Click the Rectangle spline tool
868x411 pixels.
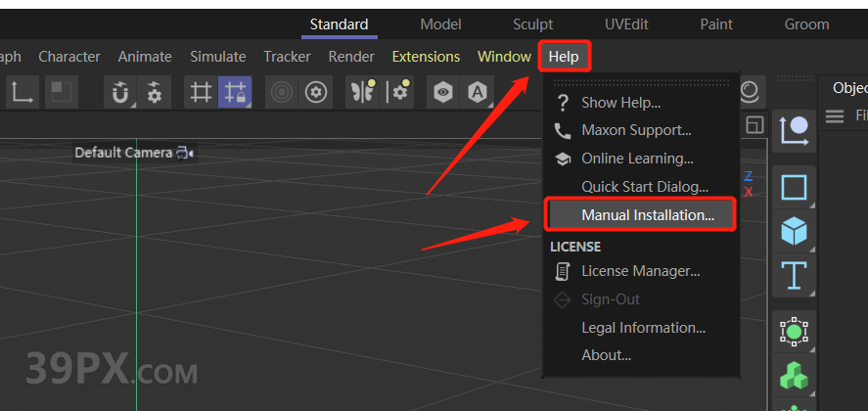pos(794,186)
